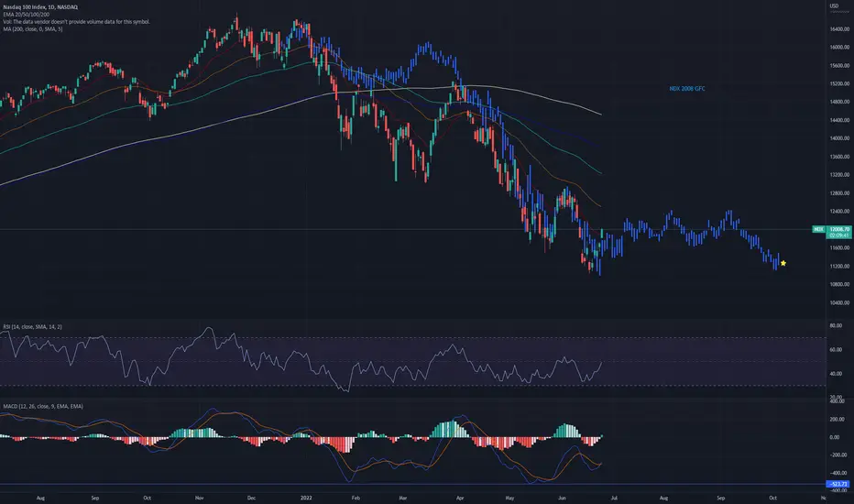The width and height of the screenshot is (854, 504).
Task: Click the 'Nov' label on the time axis
Action: [x=200, y=498]
